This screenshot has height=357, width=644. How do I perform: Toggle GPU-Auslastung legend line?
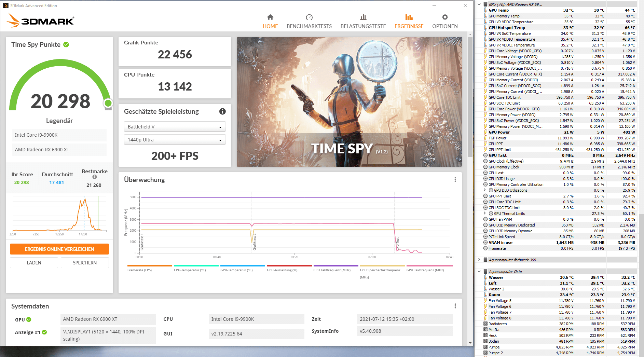[x=289, y=265]
